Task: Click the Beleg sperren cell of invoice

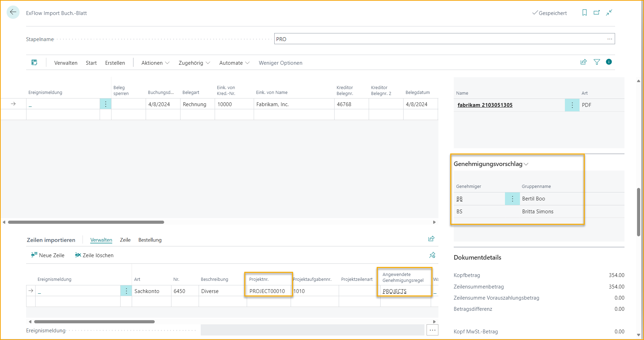Action: click(x=128, y=104)
